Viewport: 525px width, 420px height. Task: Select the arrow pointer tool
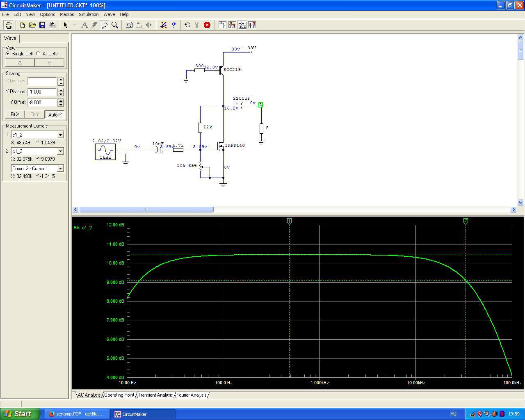click(65, 25)
